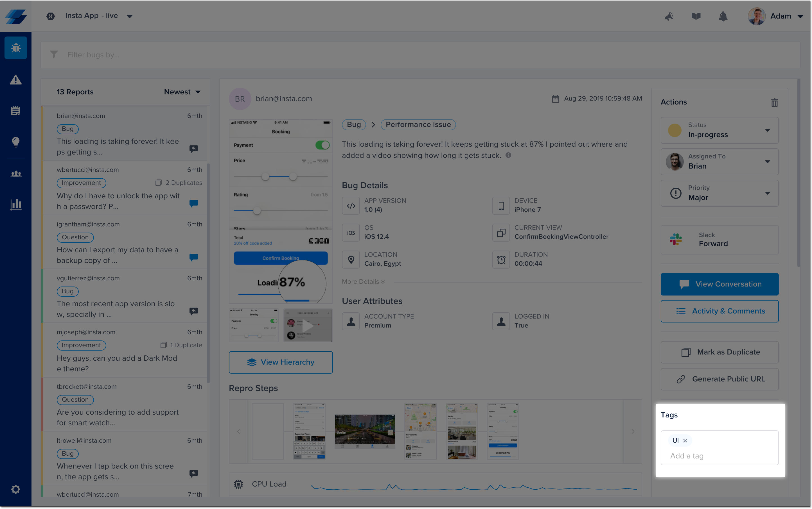
Task: Click Mark as Duplicate button
Action: 719,352
